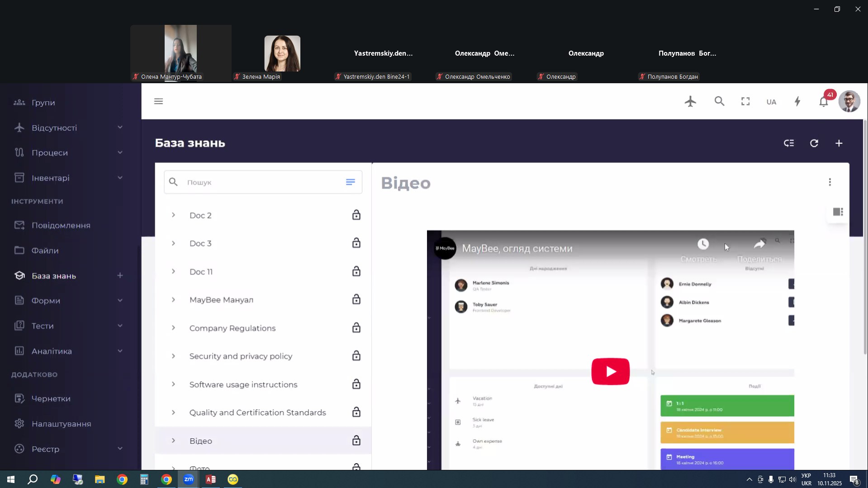868x488 pixels.
Task: Toggle lock on Company Regulations
Action: 356,328
